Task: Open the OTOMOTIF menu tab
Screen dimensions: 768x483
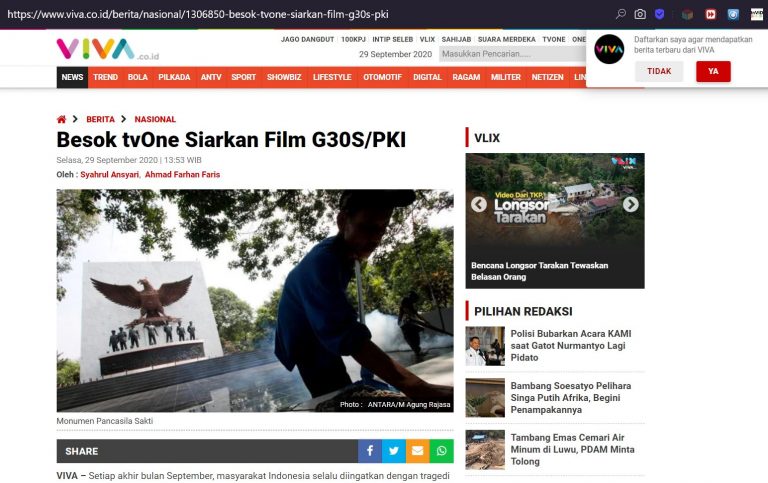Action: 383,77
